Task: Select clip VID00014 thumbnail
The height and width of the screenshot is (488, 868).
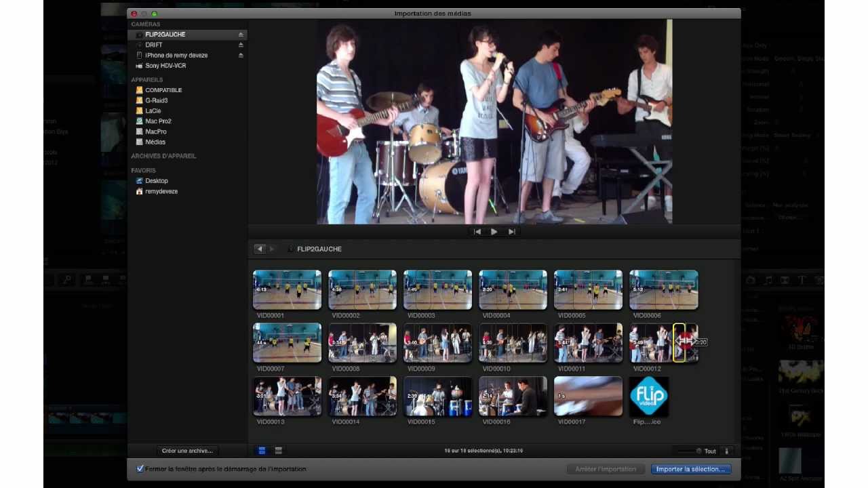Action: tap(363, 396)
